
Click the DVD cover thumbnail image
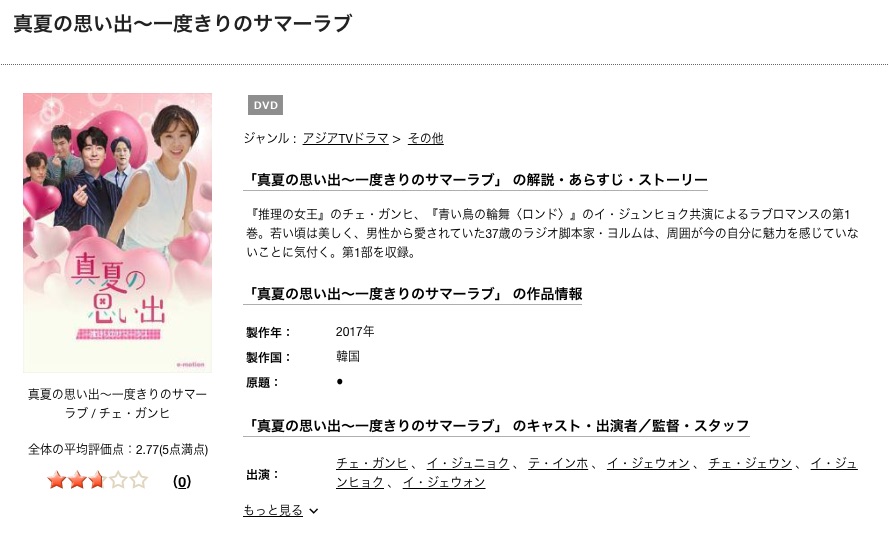click(117, 233)
